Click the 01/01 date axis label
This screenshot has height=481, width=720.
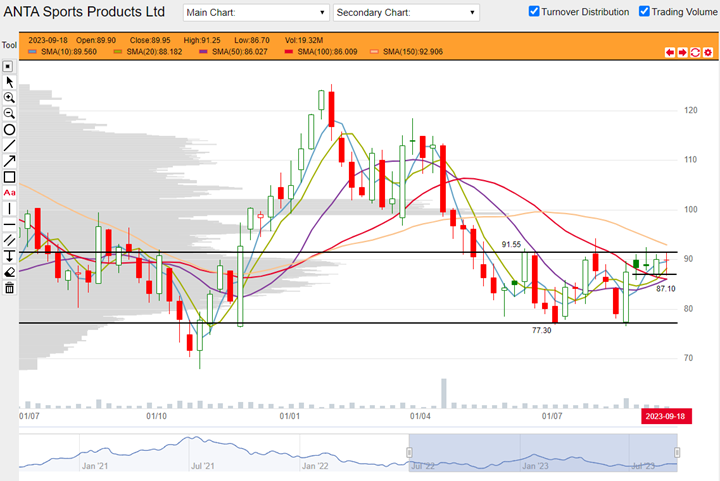point(290,416)
